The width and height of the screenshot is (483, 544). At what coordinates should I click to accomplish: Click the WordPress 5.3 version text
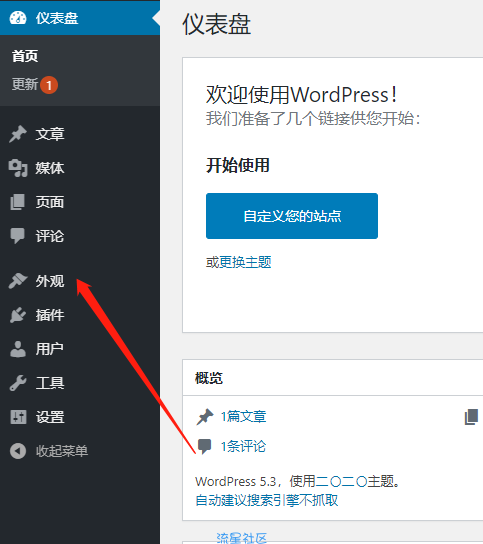point(236,482)
